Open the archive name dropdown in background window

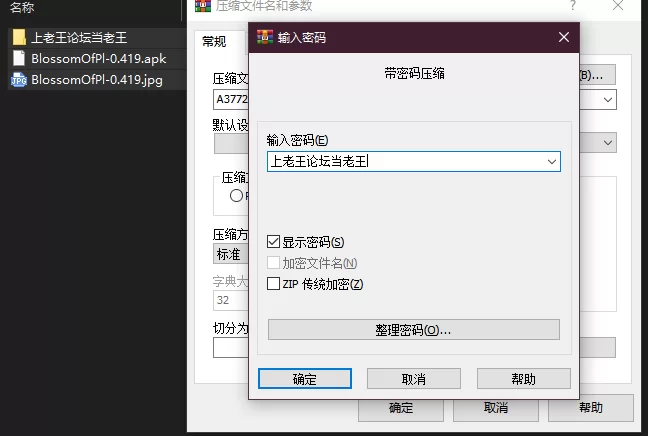[x=608, y=100]
